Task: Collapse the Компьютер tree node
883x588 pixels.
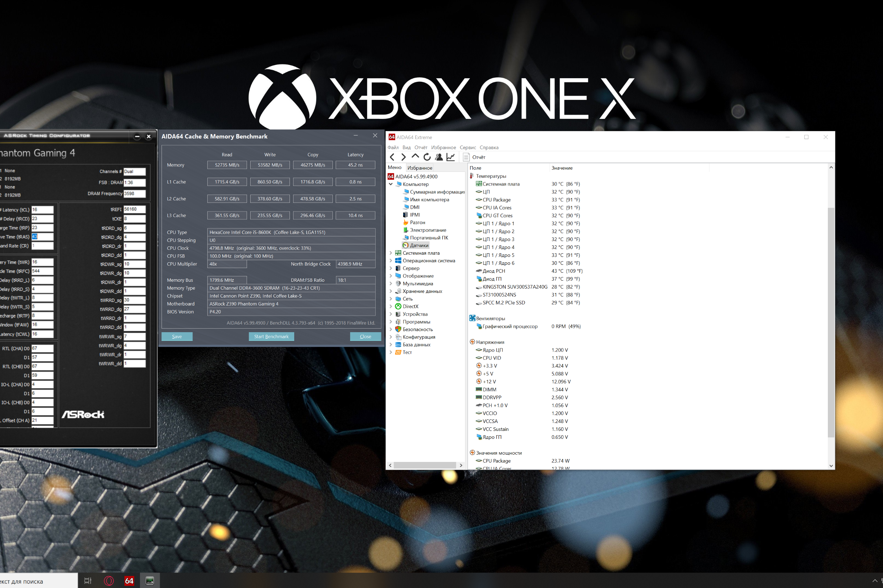Action: coord(390,184)
